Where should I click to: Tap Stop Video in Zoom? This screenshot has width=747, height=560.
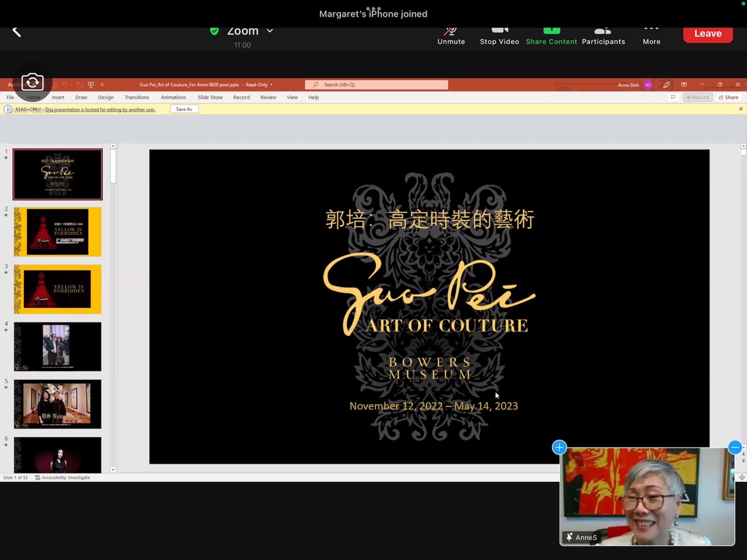pyautogui.click(x=500, y=36)
